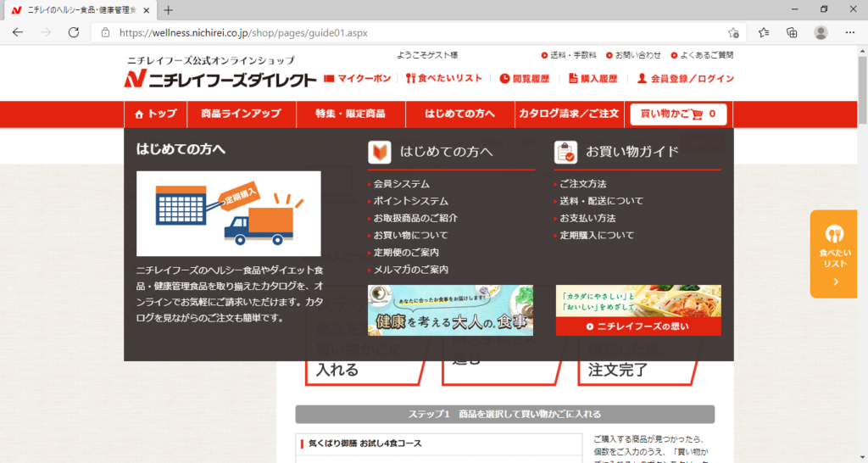Click 会員システム link
Screen dimensions: 868x463
pyautogui.click(x=402, y=184)
